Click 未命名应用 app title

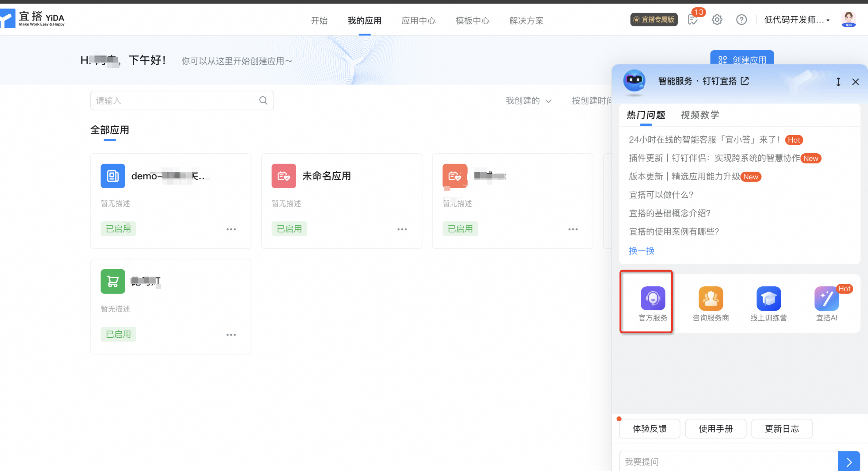[x=327, y=176]
